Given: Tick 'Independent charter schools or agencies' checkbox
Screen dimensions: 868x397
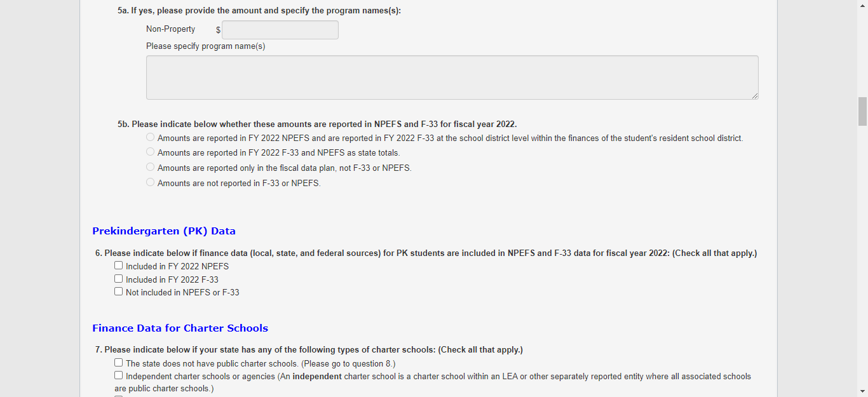Looking at the screenshot, I should tap(119, 375).
